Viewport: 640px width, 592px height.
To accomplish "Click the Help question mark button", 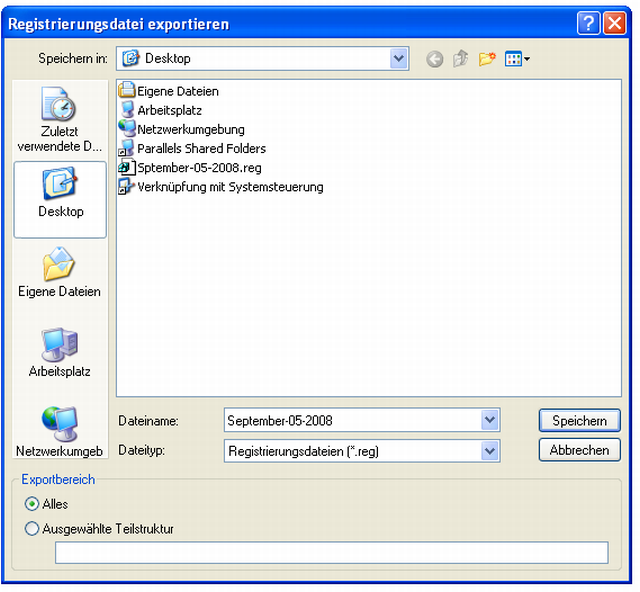I will (x=589, y=23).
